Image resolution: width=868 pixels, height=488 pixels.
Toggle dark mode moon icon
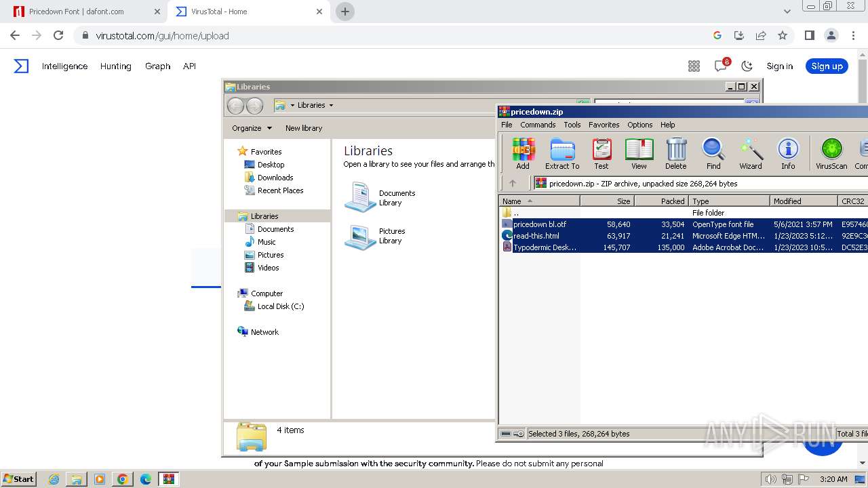point(747,66)
